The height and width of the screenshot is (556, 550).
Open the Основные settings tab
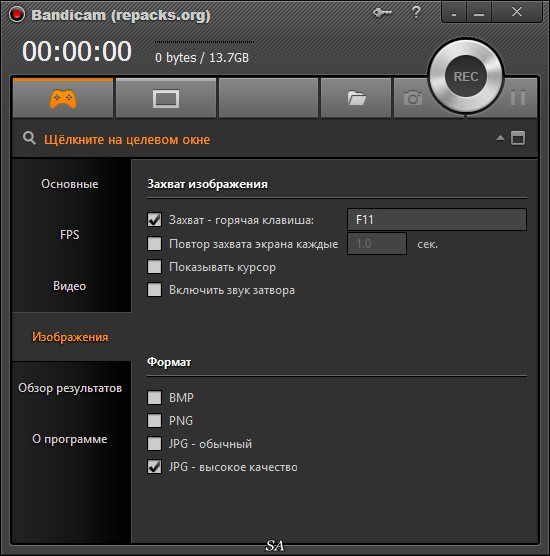tap(70, 184)
